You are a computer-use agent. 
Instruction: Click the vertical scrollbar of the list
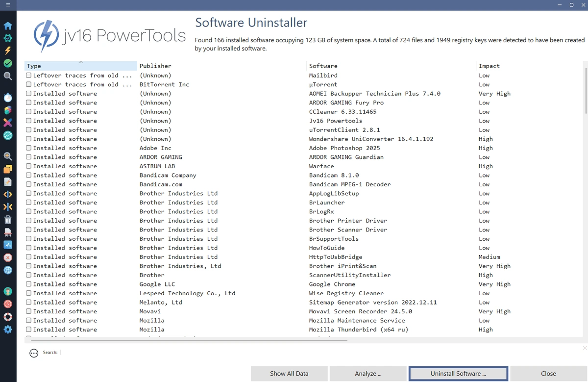(x=586, y=90)
